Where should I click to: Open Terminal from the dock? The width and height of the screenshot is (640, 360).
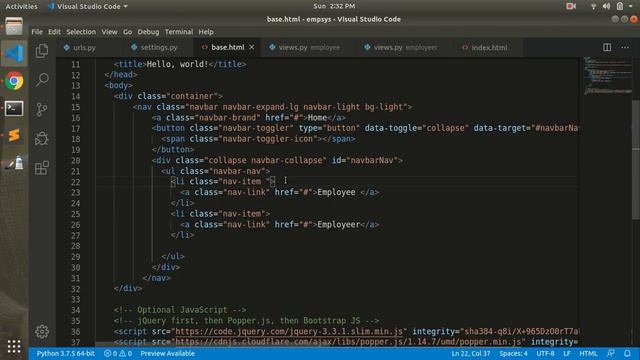14,109
